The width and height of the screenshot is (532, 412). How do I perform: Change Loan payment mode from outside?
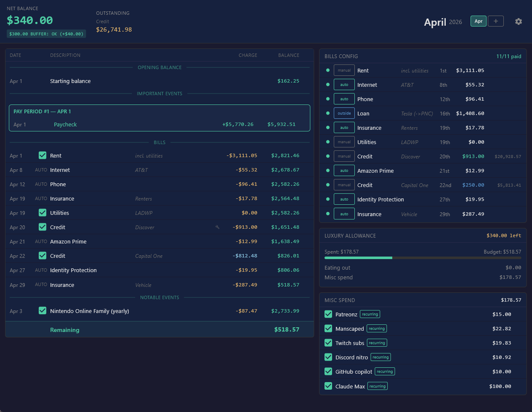344,113
